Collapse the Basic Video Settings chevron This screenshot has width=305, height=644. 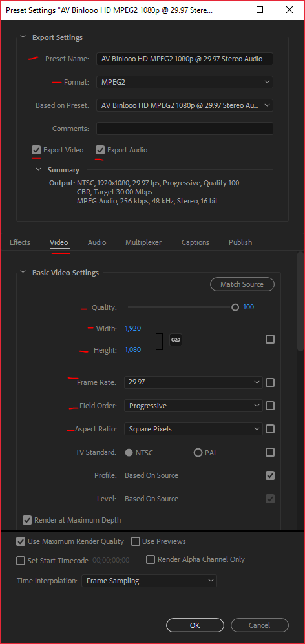[23, 272]
